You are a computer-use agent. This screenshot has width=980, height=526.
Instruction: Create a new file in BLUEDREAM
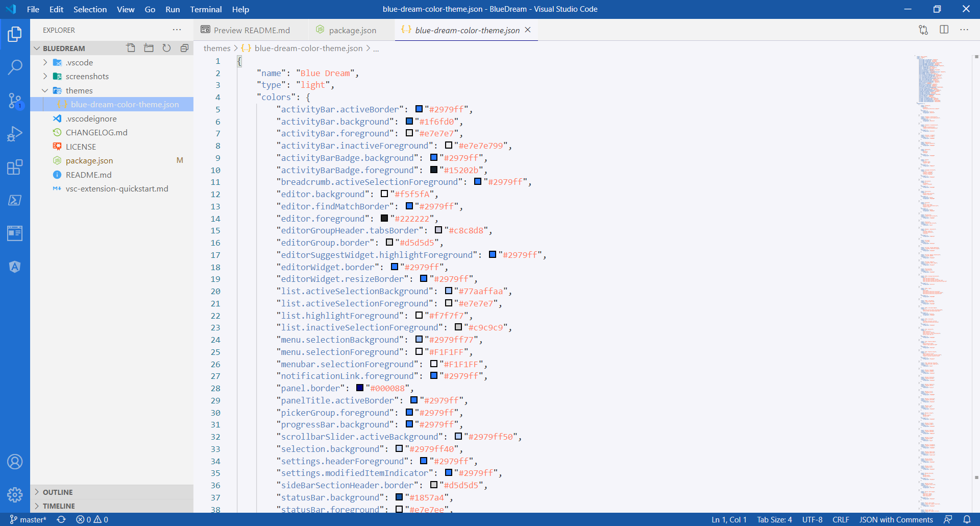pyautogui.click(x=131, y=48)
